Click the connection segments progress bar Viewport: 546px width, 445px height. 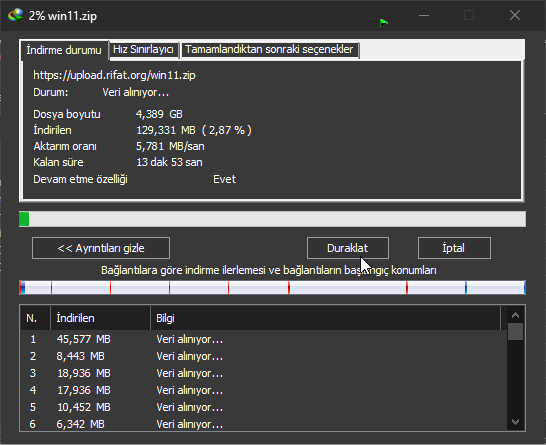(x=272, y=288)
